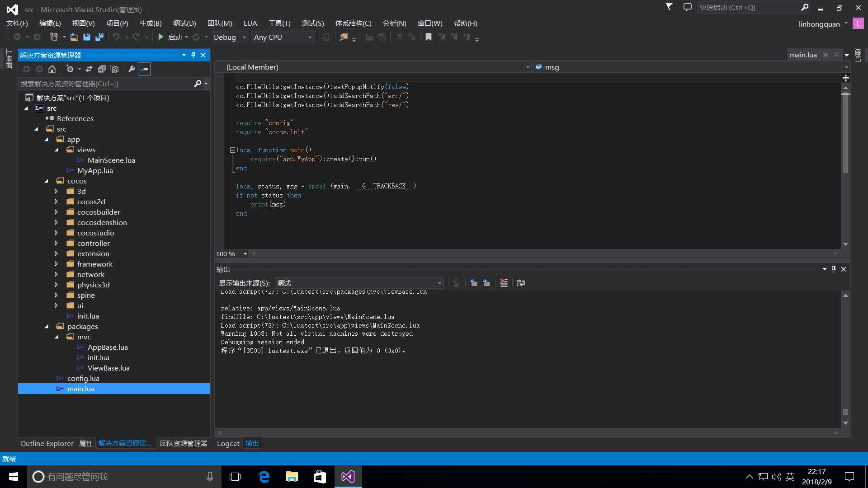This screenshot has width=868, height=488.
Task: Start debugging with the green 启动 button
Action: [x=170, y=37]
